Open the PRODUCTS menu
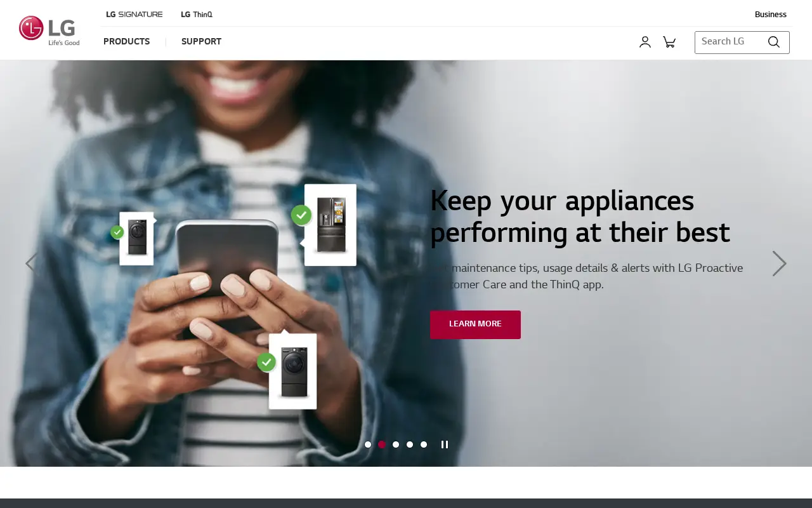 point(127,42)
